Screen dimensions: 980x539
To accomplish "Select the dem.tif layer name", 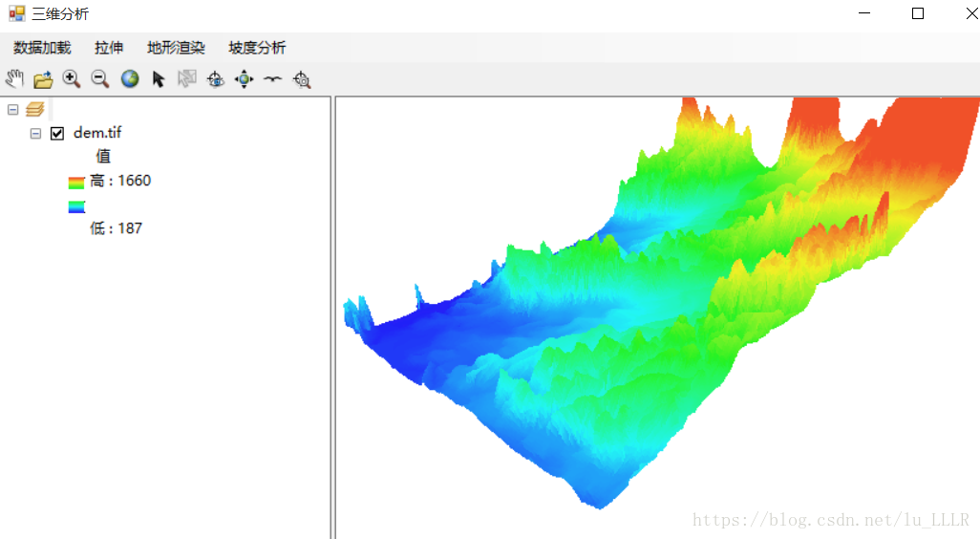I will coord(96,133).
